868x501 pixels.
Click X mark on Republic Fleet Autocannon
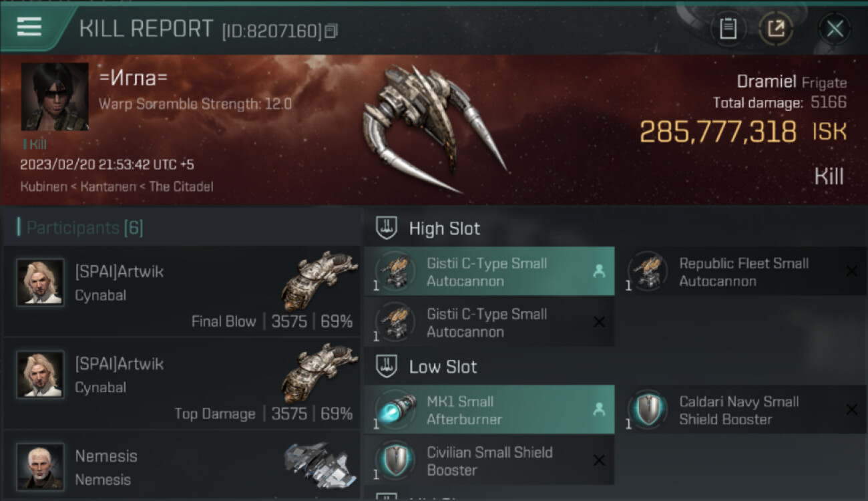coord(851,271)
